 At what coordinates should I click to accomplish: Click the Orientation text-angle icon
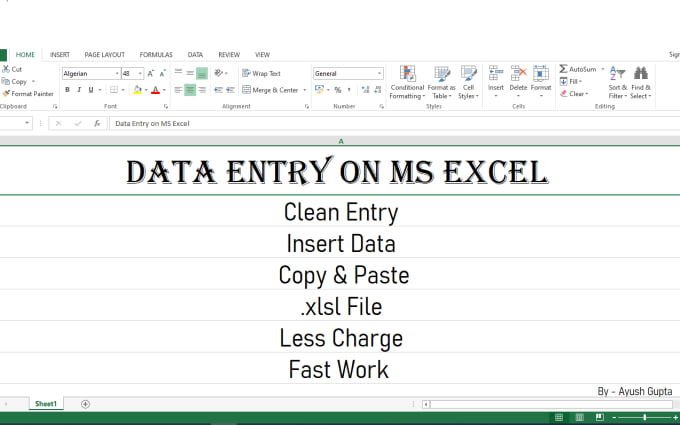coord(219,73)
